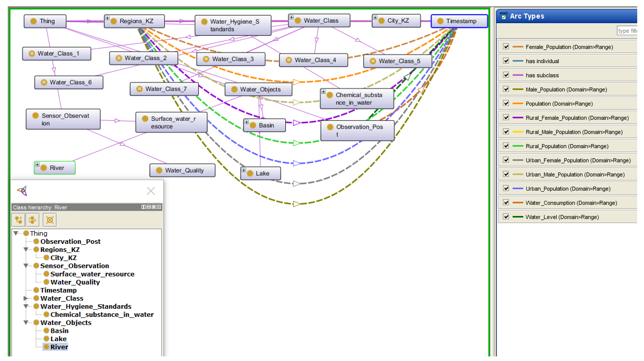Screen dimensions: 644x361
Task: Click the arc type filter text field
Action: (627, 31)
